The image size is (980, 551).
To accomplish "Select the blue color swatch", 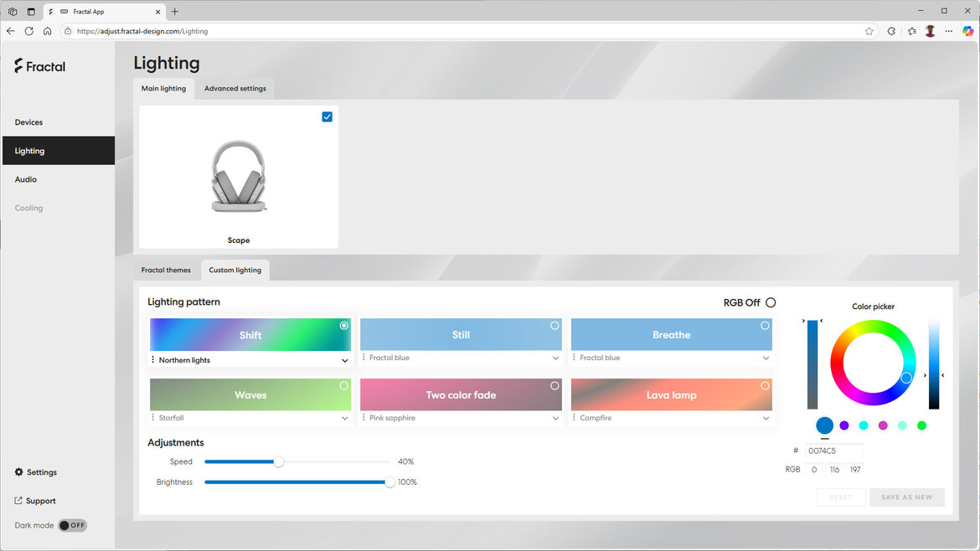I will (824, 425).
